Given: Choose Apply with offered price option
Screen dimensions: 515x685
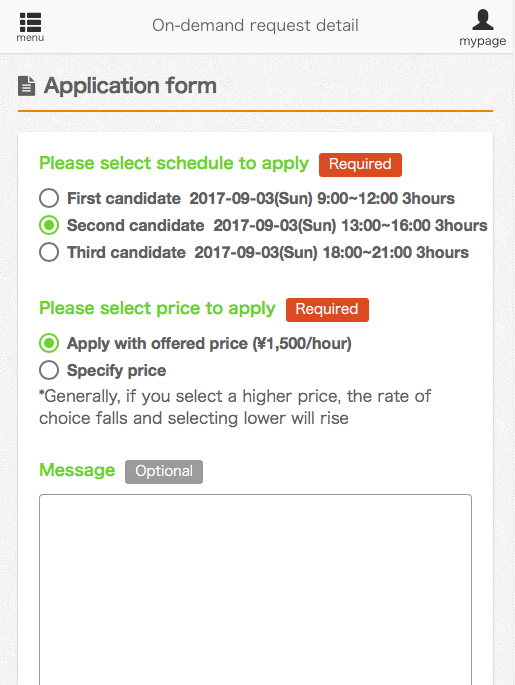Looking at the screenshot, I should pos(49,343).
